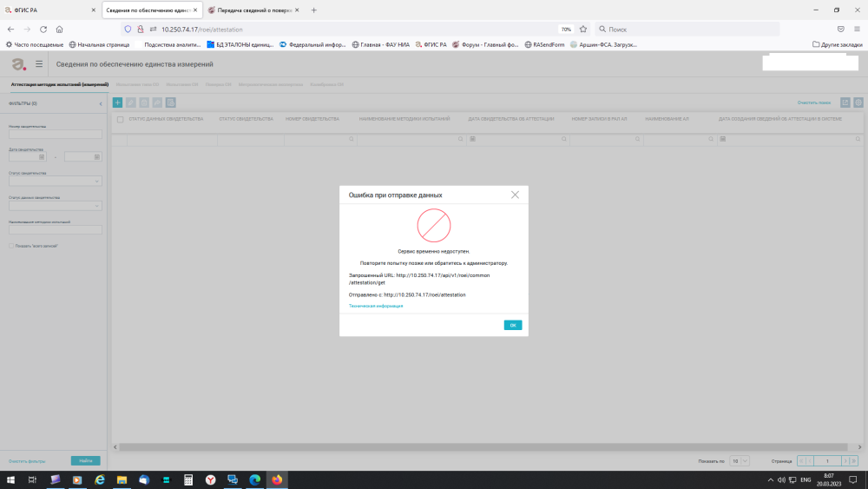This screenshot has width=868, height=489.
Task: Open the "Техническая информация" link
Action: [376, 306]
